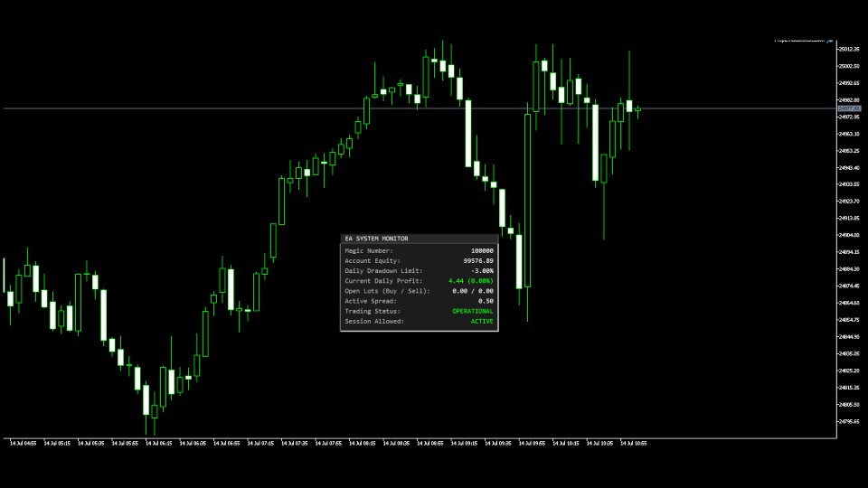Click the 14 Jul 10:15 time axis label

566,443
